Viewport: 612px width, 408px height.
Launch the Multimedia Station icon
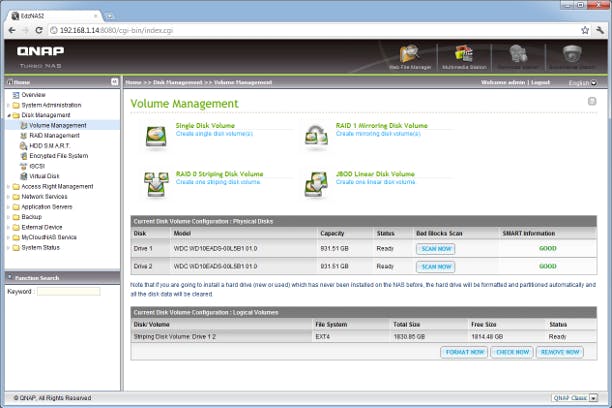464,54
